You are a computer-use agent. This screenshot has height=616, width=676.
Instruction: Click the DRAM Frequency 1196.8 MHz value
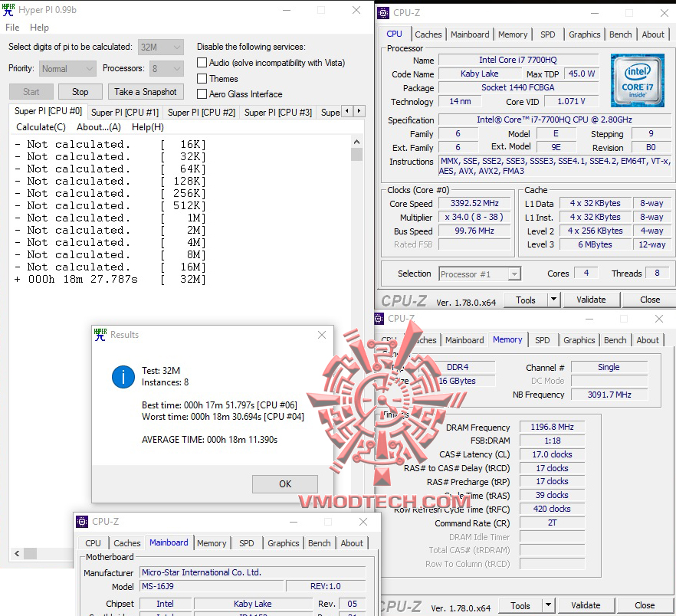click(x=552, y=427)
